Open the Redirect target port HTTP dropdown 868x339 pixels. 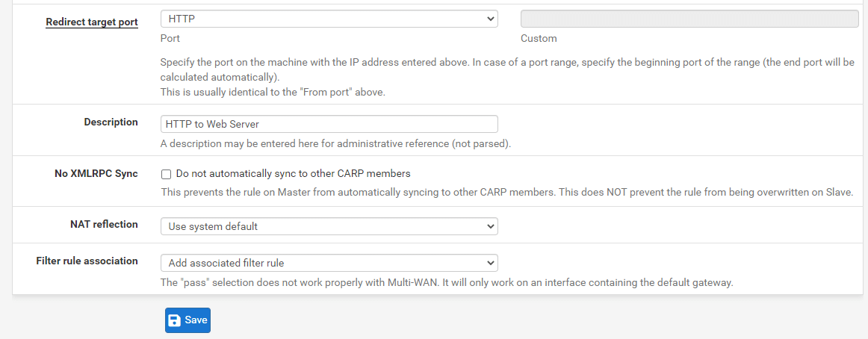point(329,19)
